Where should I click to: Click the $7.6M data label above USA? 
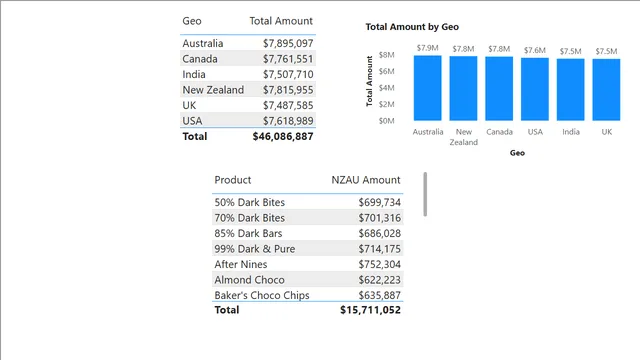[535, 50]
